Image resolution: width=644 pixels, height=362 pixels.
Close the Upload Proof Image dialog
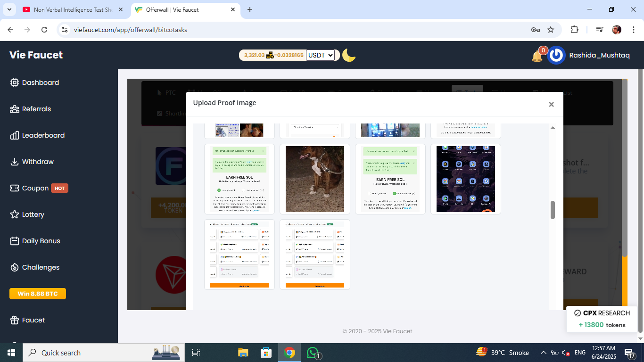tap(551, 104)
